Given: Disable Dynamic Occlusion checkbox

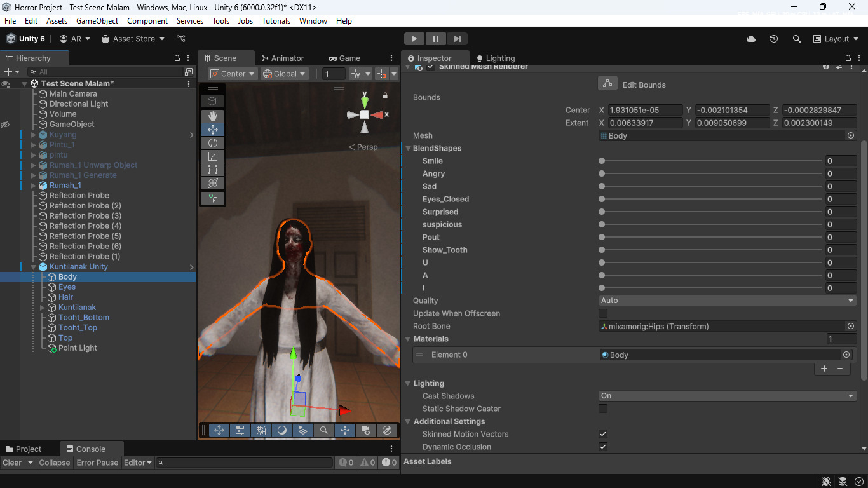Looking at the screenshot, I should pyautogui.click(x=603, y=447).
